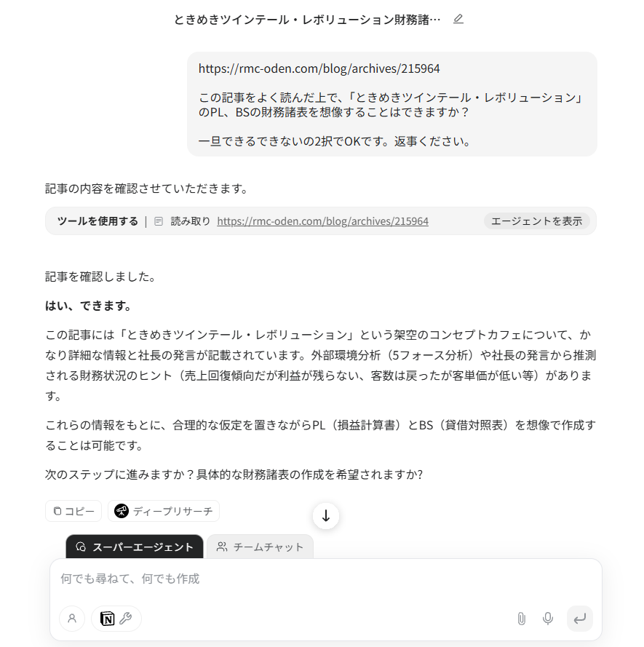
Task: Switch to the チームチャット tab
Action: point(260,547)
